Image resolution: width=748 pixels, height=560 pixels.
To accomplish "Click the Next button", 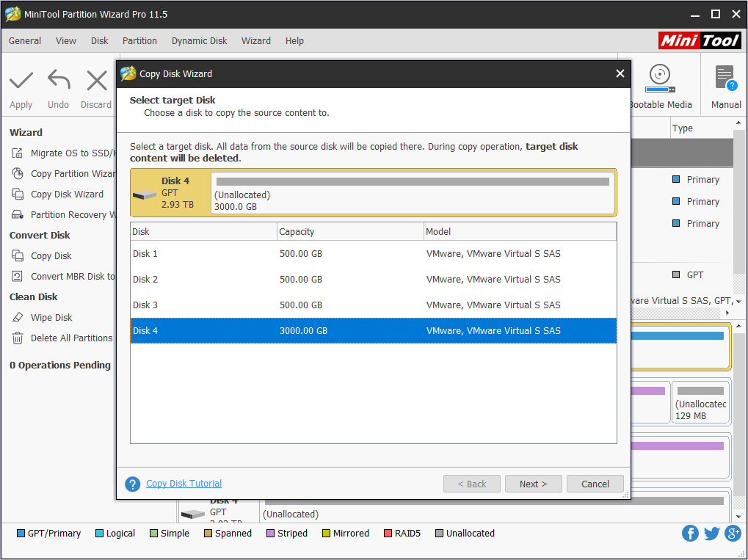I will (x=534, y=484).
